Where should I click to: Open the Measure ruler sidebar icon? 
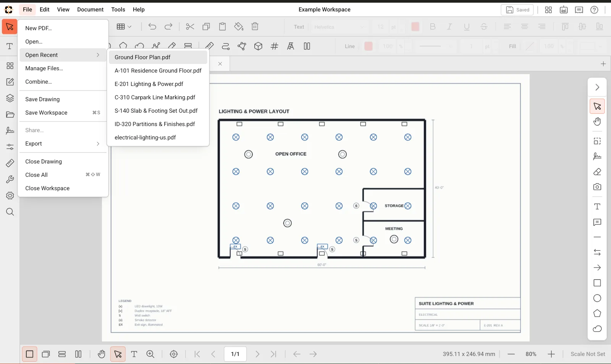pos(10,163)
